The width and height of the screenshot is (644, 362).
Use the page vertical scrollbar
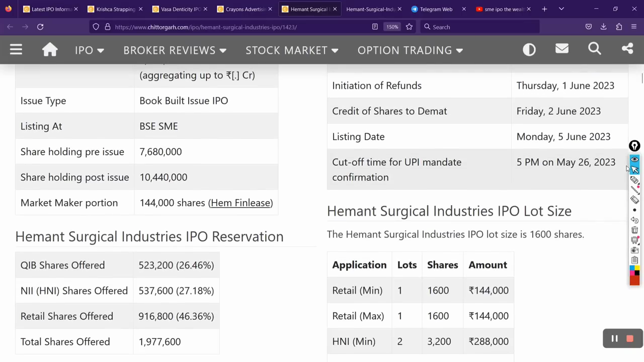click(x=641, y=78)
